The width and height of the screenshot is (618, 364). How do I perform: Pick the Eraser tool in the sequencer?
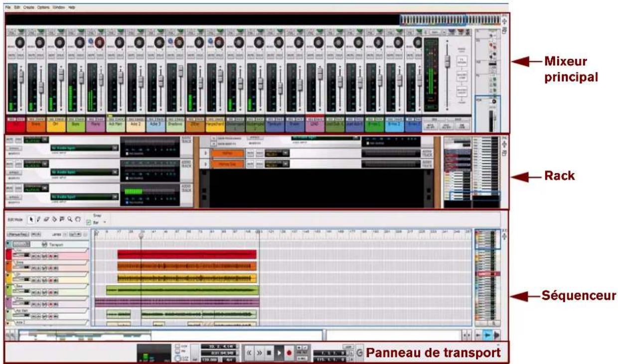pos(46,219)
